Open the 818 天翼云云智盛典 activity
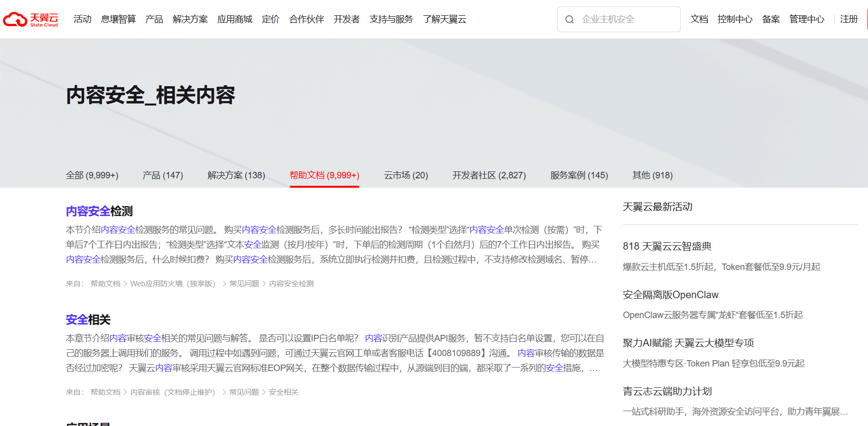The height and width of the screenshot is (426, 868). [667, 247]
